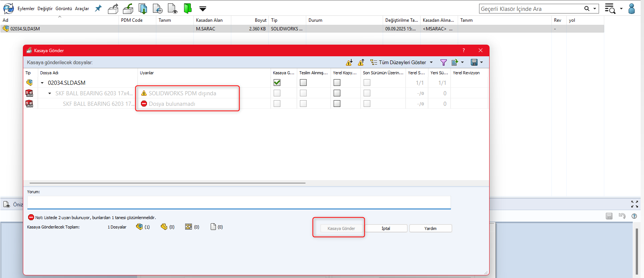Click the export file list icon
Image resolution: width=644 pixels, height=278 pixels.
(x=455, y=62)
